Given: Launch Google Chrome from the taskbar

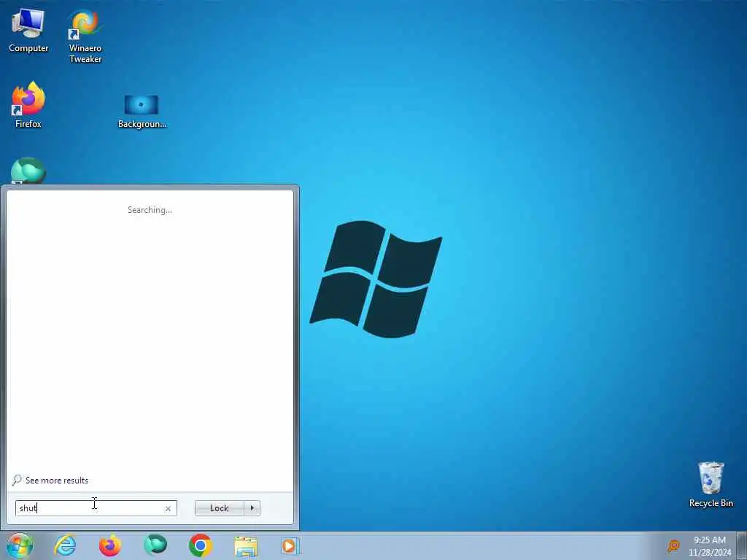Looking at the screenshot, I should (200, 545).
